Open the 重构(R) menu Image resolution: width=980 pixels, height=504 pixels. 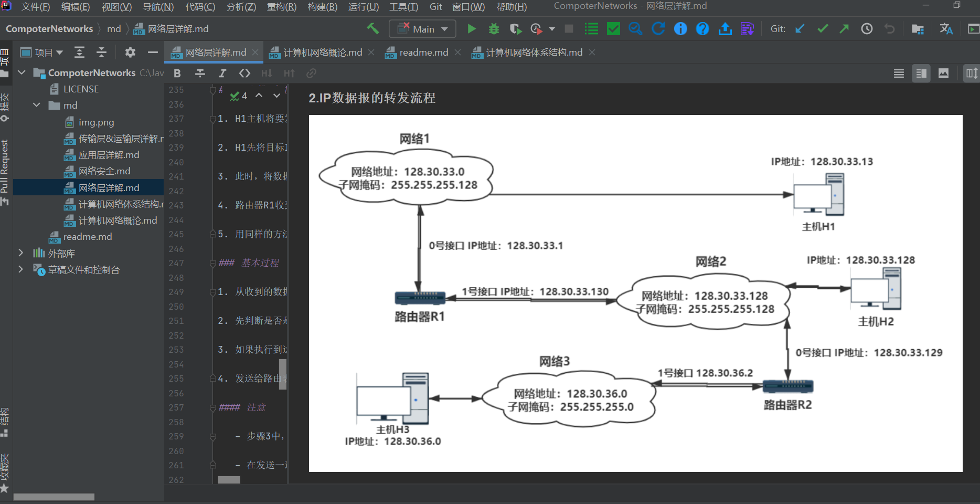coord(282,7)
